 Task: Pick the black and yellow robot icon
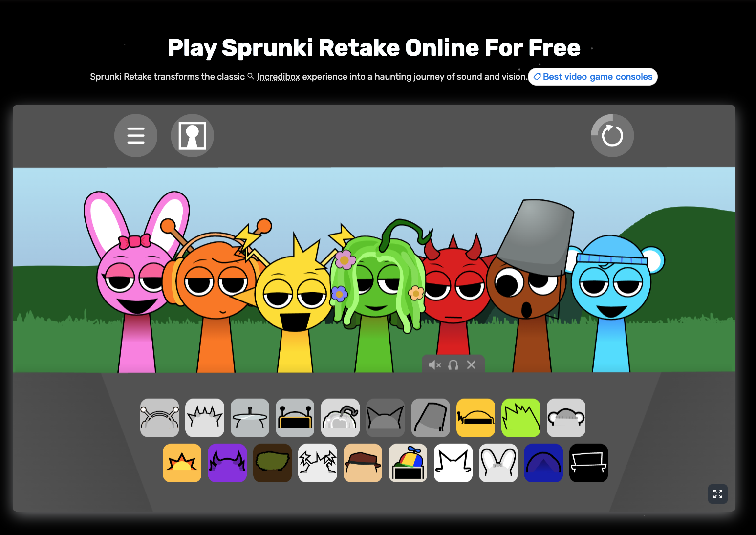pyautogui.click(x=295, y=418)
